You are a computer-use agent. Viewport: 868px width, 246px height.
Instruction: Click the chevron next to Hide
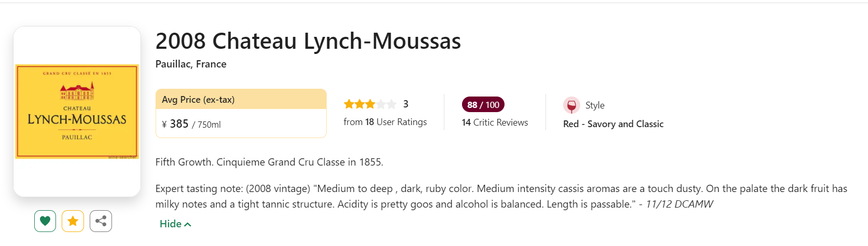click(188, 224)
